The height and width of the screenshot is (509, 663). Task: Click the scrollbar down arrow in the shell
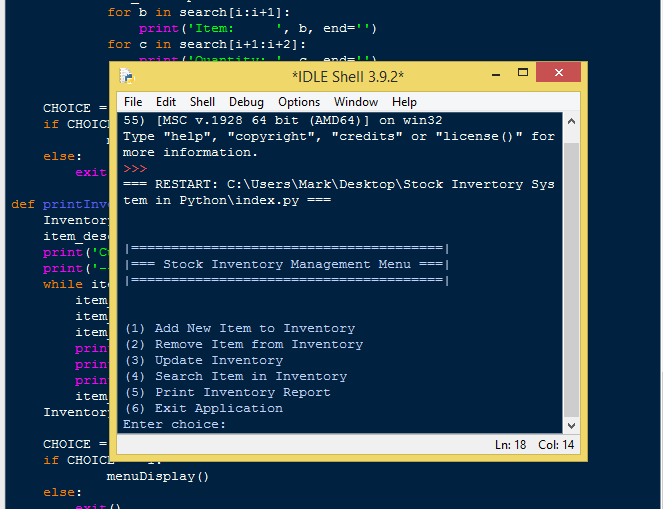coord(571,425)
